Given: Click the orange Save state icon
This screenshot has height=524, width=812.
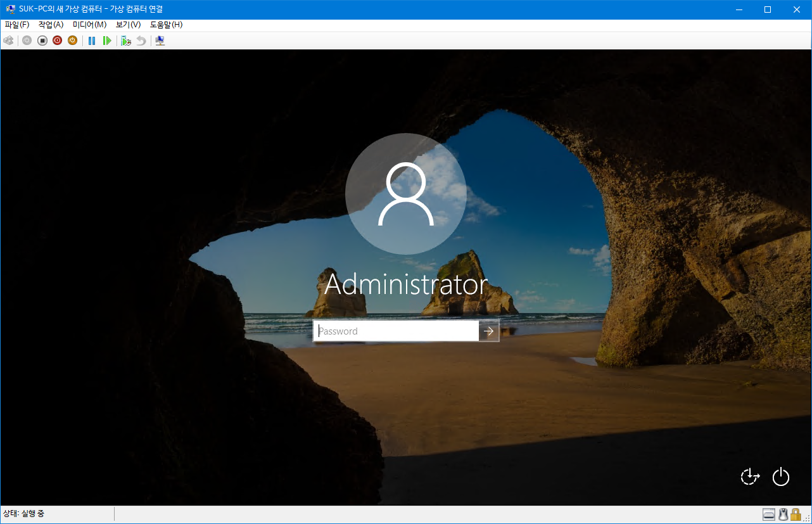Looking at the screenshot, I should [72, 41].
